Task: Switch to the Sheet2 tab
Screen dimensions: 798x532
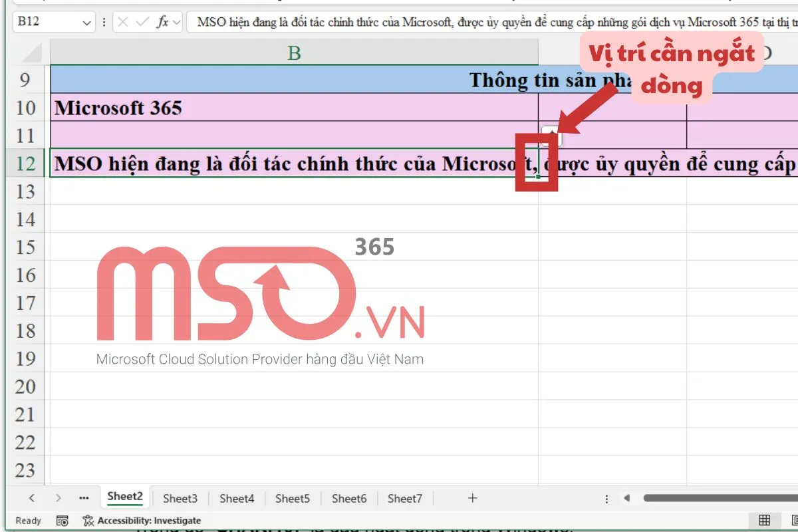Action: tap(125, 497)
